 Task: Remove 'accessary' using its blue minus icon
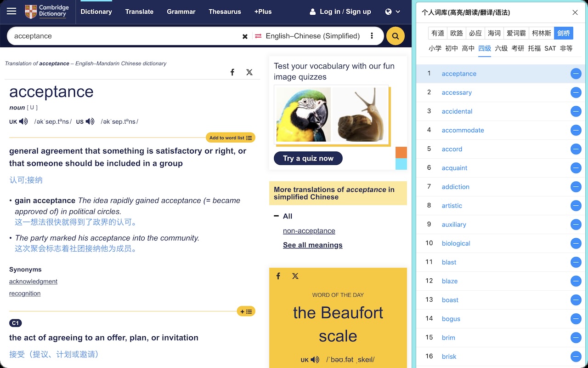click(576, 92)
